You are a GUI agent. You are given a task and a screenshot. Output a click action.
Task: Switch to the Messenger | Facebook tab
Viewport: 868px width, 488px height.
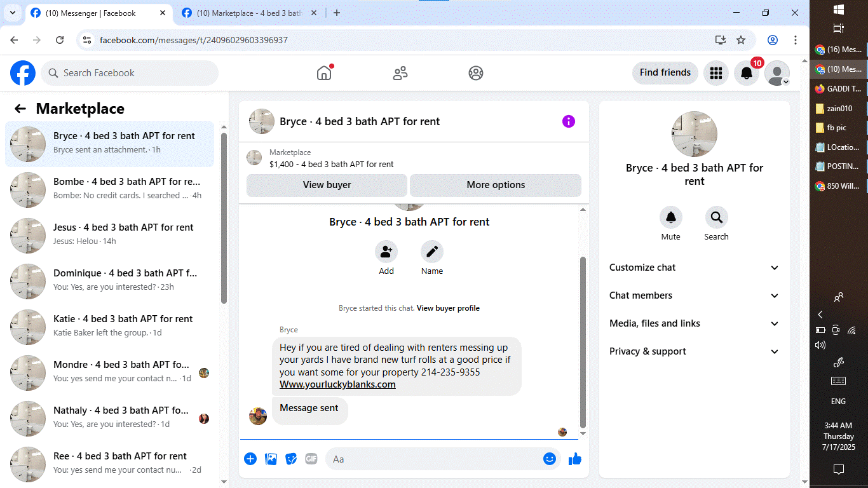pos(98,13)
